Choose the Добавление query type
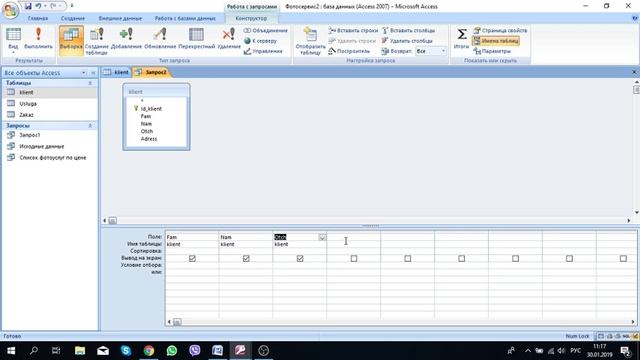640x360 pixels. point(126,39)
